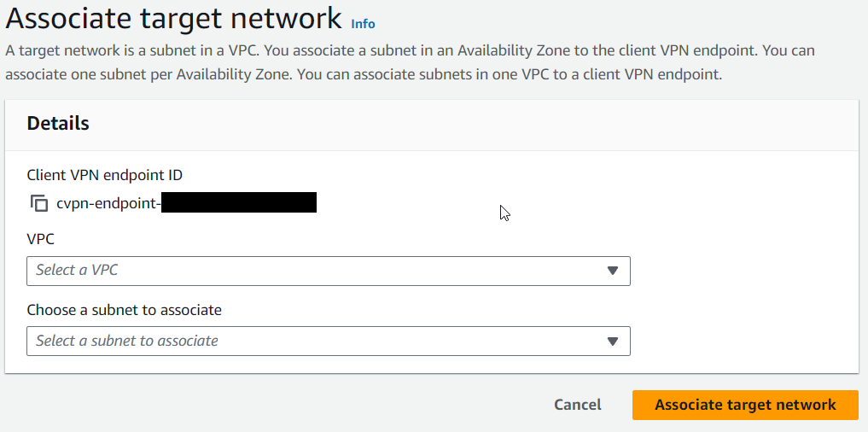Click the VPC field label
The width and height of the screenshot is (868, 432).
click(40, 239)
